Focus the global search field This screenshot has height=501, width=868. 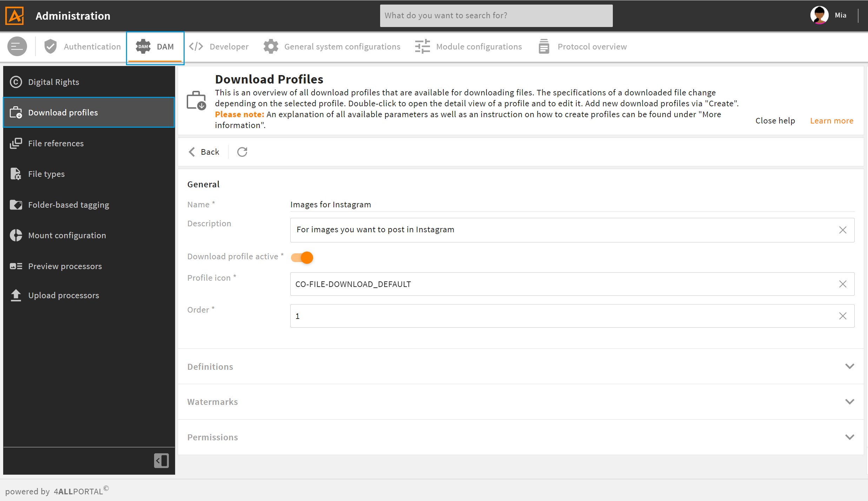coord(496,15)
